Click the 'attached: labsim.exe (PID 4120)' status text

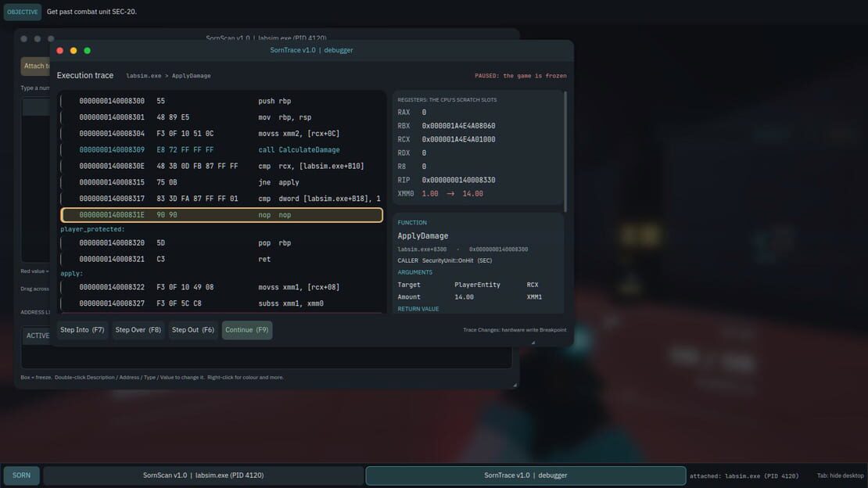pos(744,475)
